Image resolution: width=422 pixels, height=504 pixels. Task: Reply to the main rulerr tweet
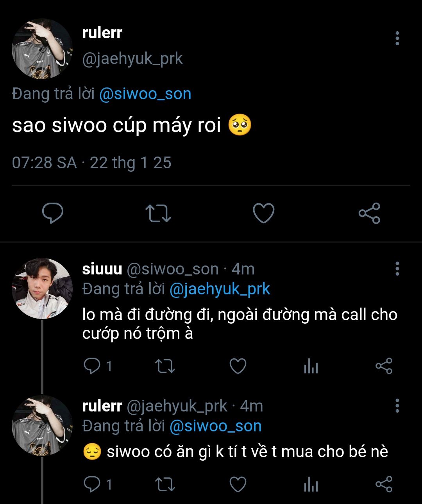click(x=53, y=213)
